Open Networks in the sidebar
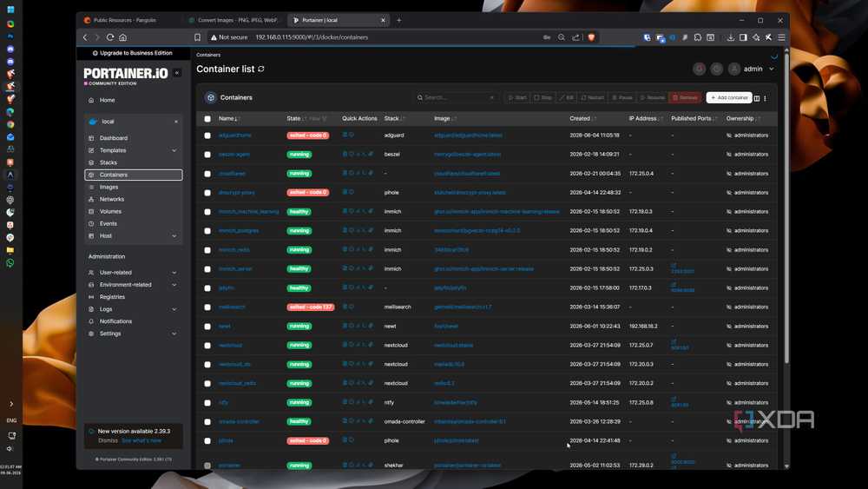Image resolution: width=868 pixels, height=489 pixels. tap(111, 199)
